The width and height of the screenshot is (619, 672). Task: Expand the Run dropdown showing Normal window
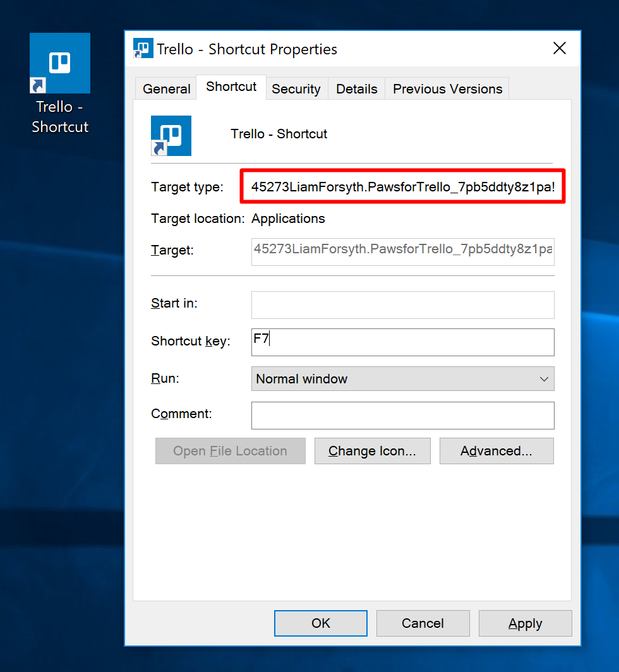pyautogui.click(x=402, y=379)
